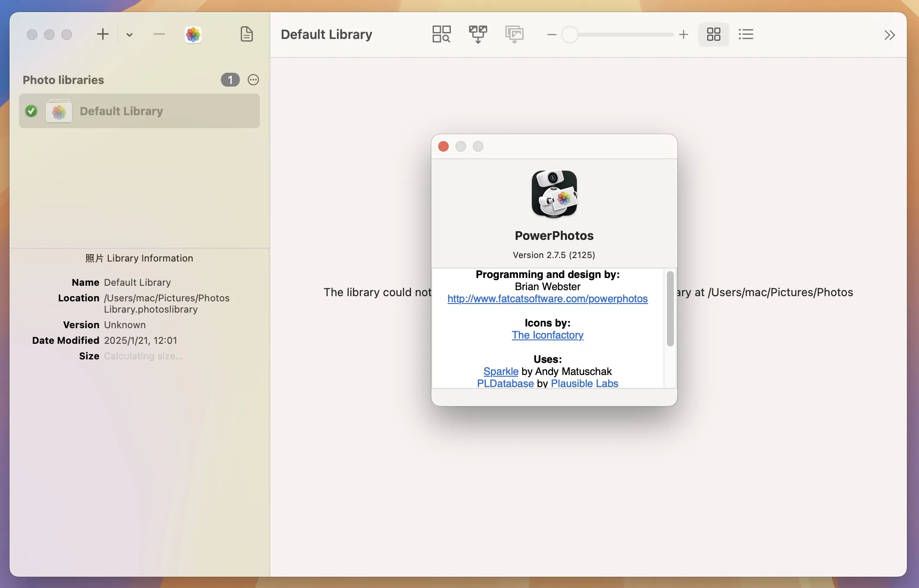
Task: Click Brian Webster in the credits
Action: click(547, 287)
